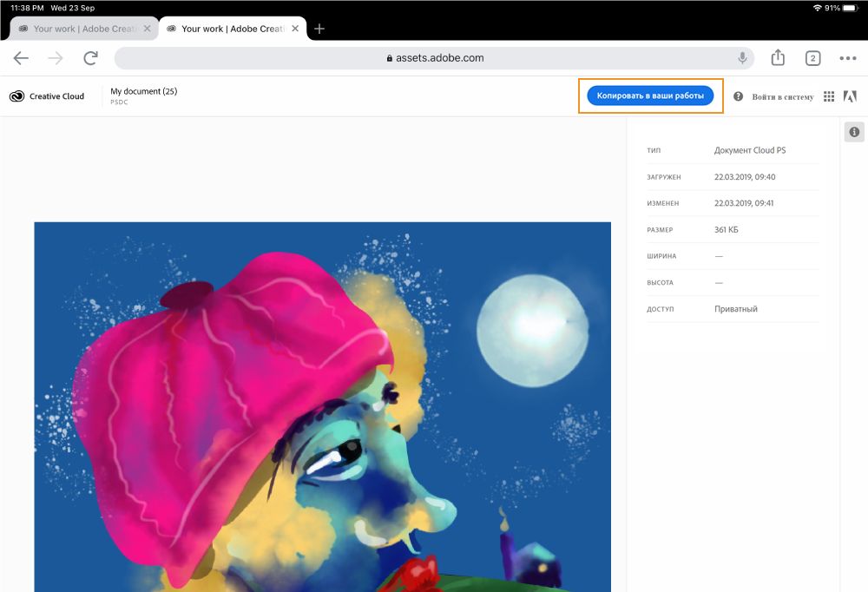Navigate back in the browser
868x592 pixels.
tap(21, 57)
